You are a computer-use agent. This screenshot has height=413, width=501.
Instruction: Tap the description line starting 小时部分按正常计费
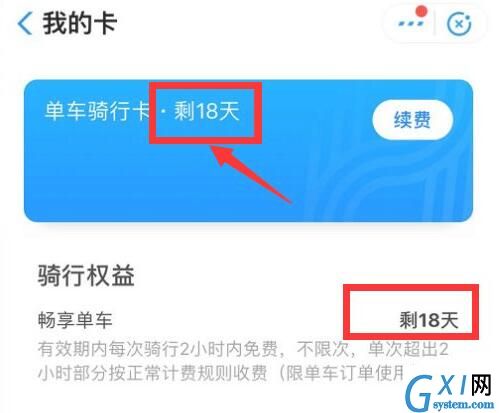click(x=221, y=373)
